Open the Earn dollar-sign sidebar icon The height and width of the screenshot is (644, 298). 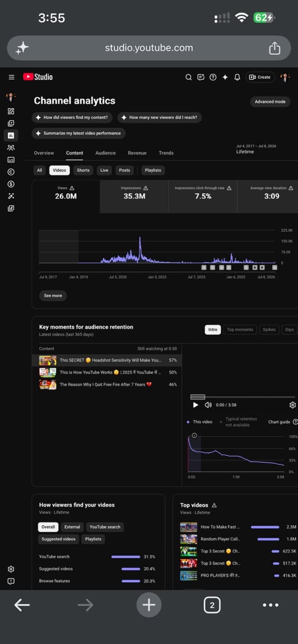11,184
